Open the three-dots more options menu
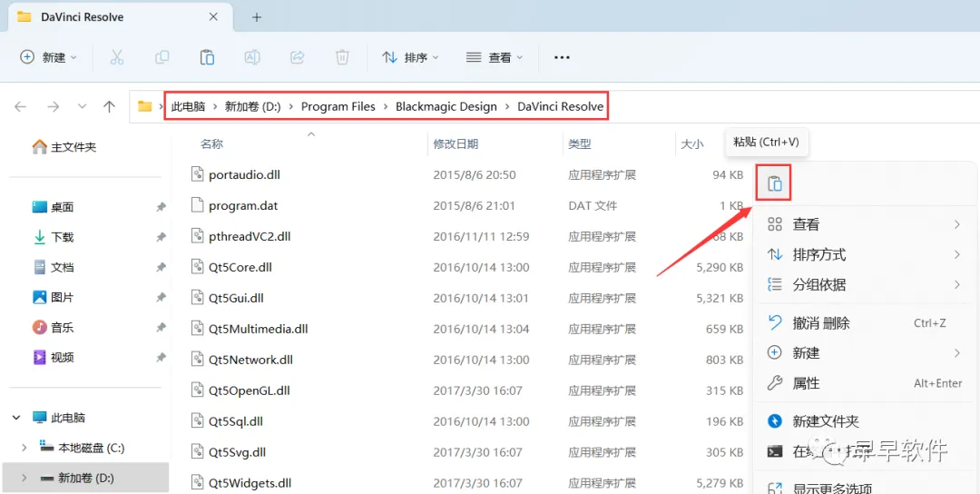The width and height of the screenshot is (980, 494). 562,57
